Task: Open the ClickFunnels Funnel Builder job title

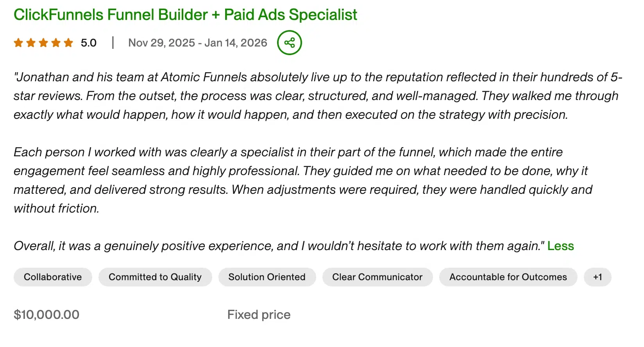Action: (x=185, y=14)
